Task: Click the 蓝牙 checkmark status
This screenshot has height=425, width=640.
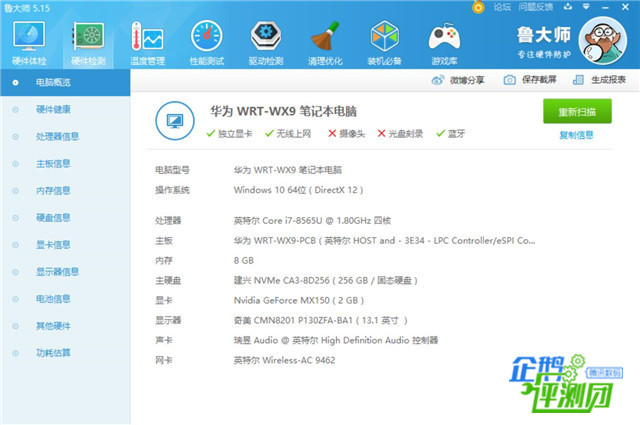Action: click(x=451, y=134)
